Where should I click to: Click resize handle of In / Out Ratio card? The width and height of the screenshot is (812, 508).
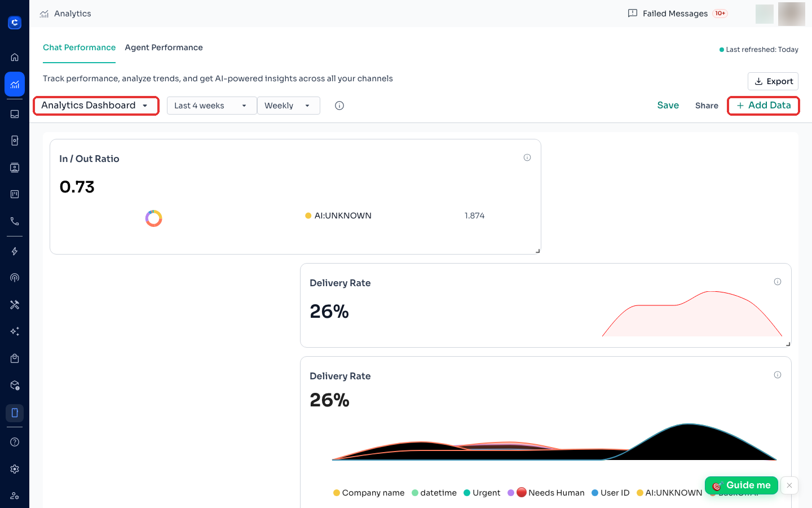tap(538, 251)
